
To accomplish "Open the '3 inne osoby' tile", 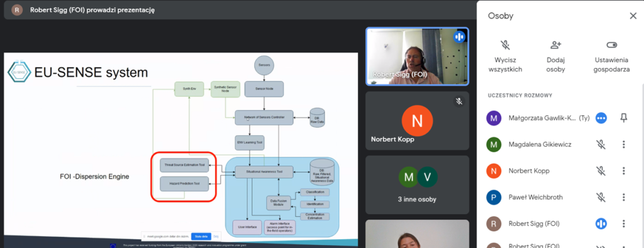I will click(x=418, y=184).
